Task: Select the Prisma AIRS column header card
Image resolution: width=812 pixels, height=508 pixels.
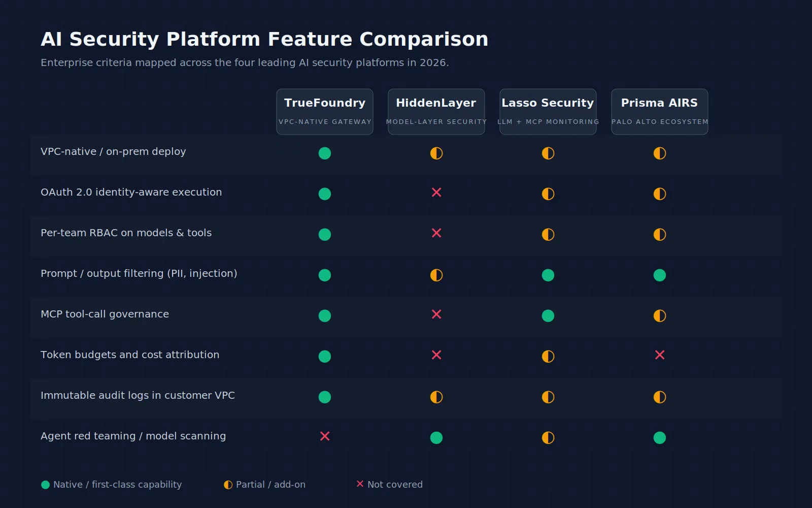Action: (x=660, y=112)
